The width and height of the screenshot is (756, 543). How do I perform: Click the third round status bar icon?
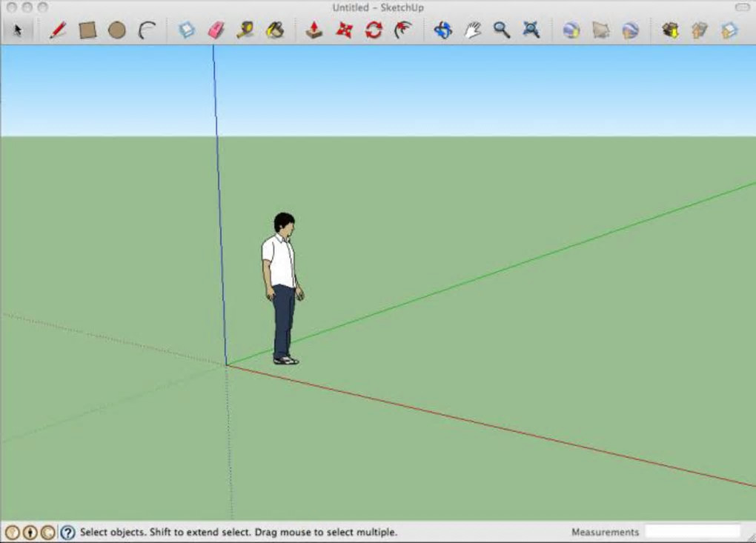(48, 533)
